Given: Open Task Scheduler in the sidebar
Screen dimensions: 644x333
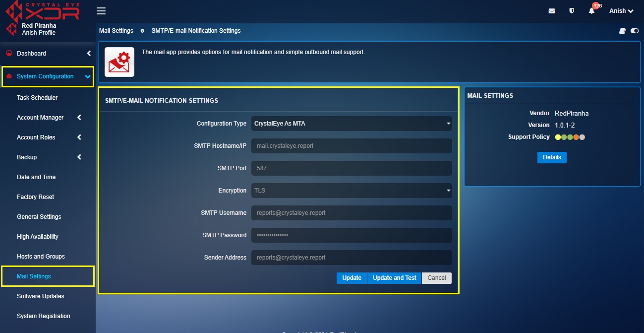Looking at the screenshot, I should click(x=37, y=98).
